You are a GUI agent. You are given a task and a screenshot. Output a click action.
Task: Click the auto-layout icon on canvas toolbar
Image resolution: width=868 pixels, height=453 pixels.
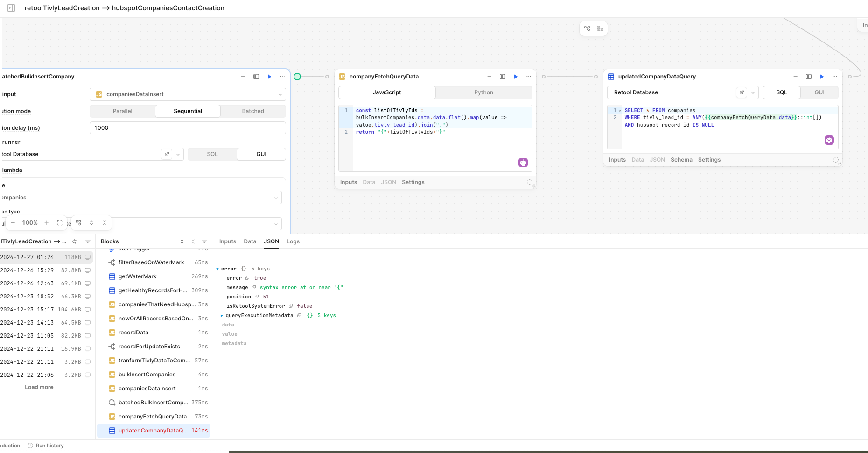point(587,28)
